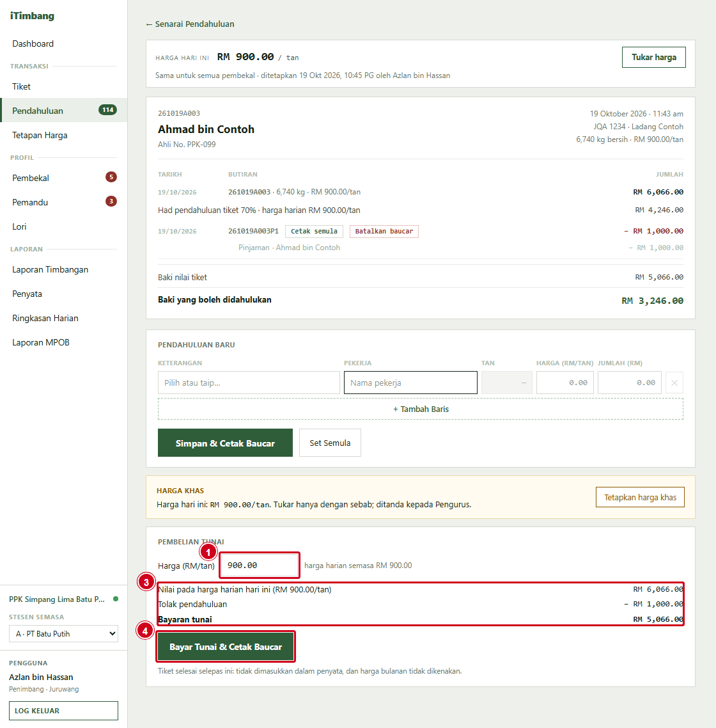Click the Pemandu badge showing 3
This screenshot has width=716, height=728.
[x=111, y=201]
